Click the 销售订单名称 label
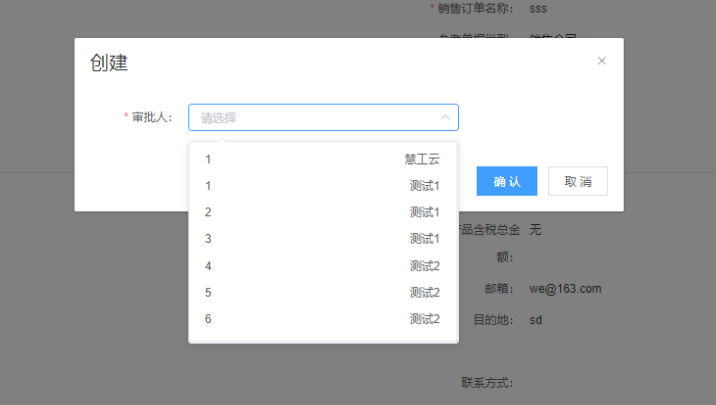Image resolution: width=716 pixels, height=405 pixels. pyautogui.click(x=475, y=8)
